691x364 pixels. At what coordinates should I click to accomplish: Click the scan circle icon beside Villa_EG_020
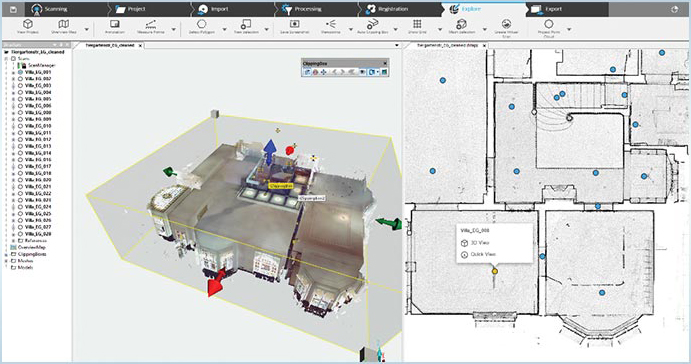click(20, 180)
